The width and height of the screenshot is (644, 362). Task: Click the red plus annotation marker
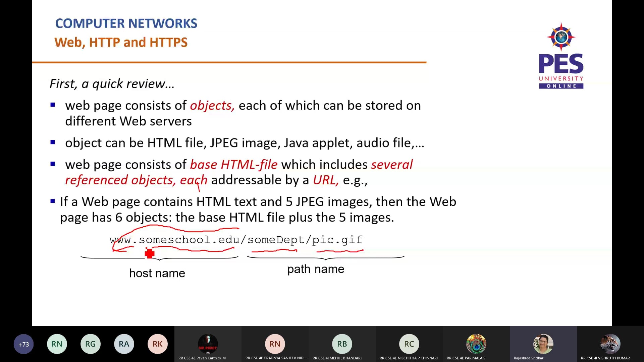point(150,254)
